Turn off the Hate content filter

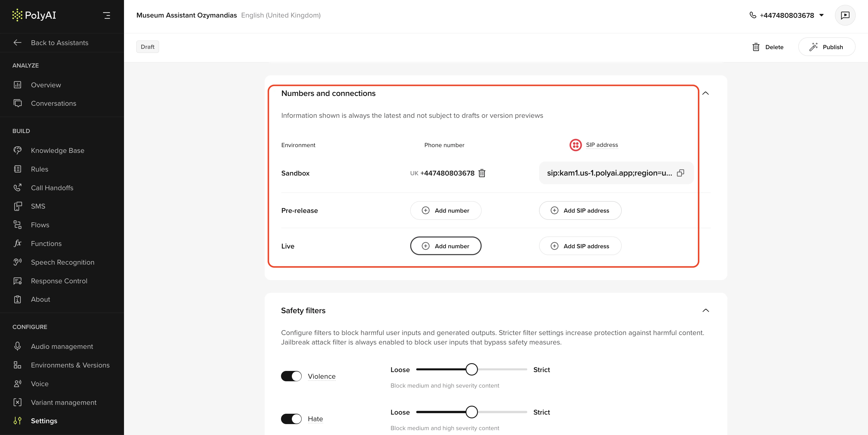pos(291,419)
